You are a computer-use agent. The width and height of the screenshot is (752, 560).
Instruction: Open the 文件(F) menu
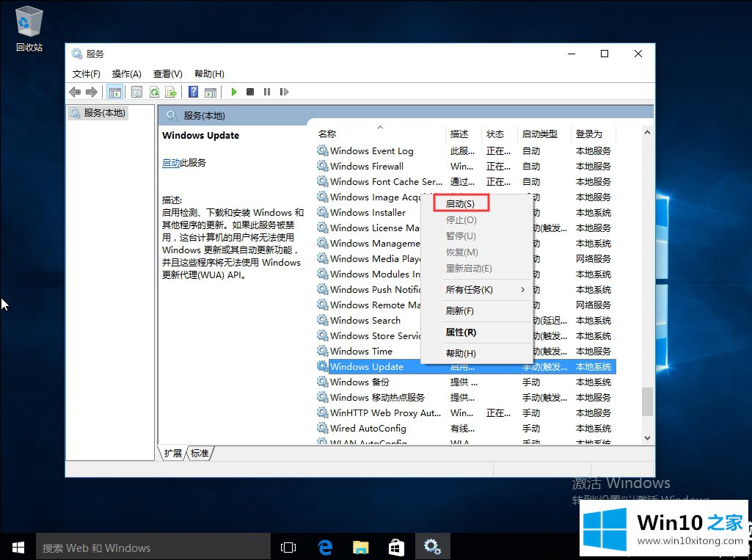[x=87, y=74]
